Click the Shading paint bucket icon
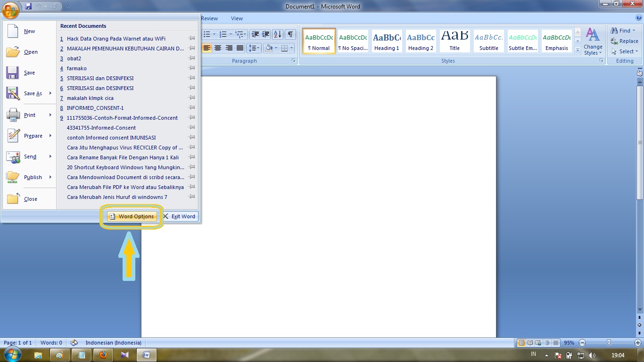Image resolution: width=644 pixels, height=362 pixels. pos(269,48)
